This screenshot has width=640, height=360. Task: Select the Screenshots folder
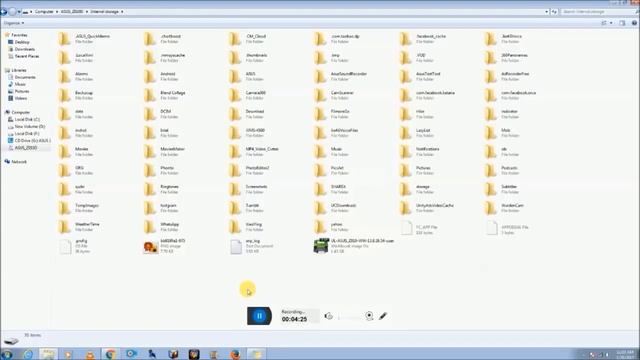[249, 189]
